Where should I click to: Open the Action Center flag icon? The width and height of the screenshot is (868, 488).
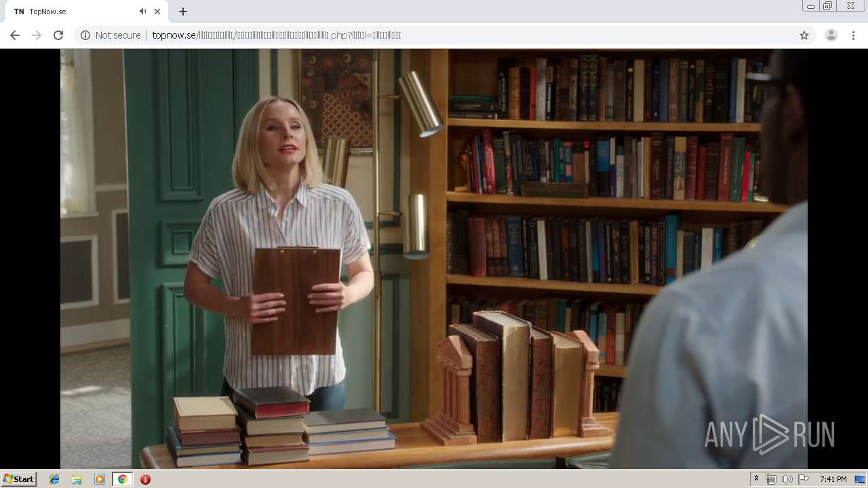tap(804, 479)
